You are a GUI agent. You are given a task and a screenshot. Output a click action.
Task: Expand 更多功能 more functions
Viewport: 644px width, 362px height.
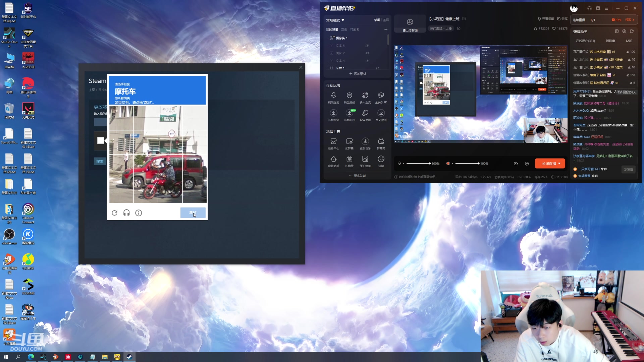coord(358,176)
